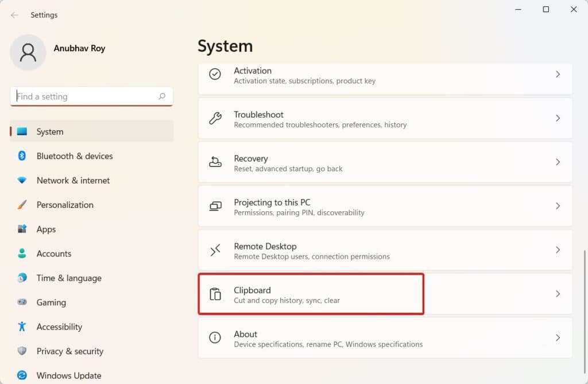
Task: Click the Bluetooth & devices icon
Action: pos(22,156)
